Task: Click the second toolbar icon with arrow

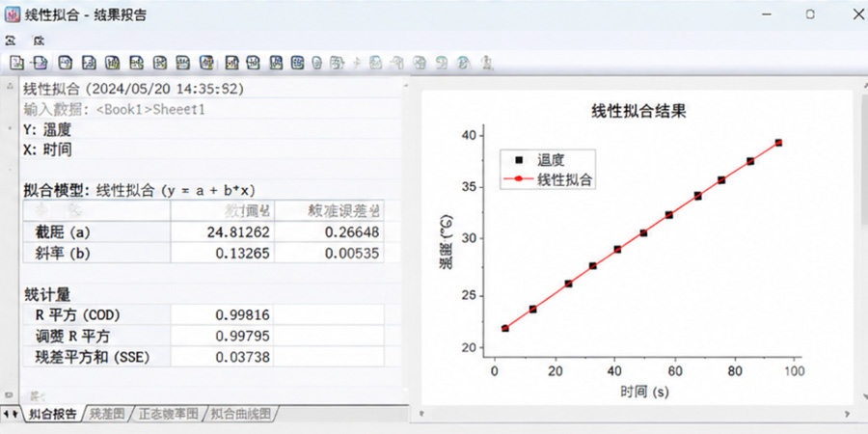Action: pyautogui.click(x=41, y=63)
